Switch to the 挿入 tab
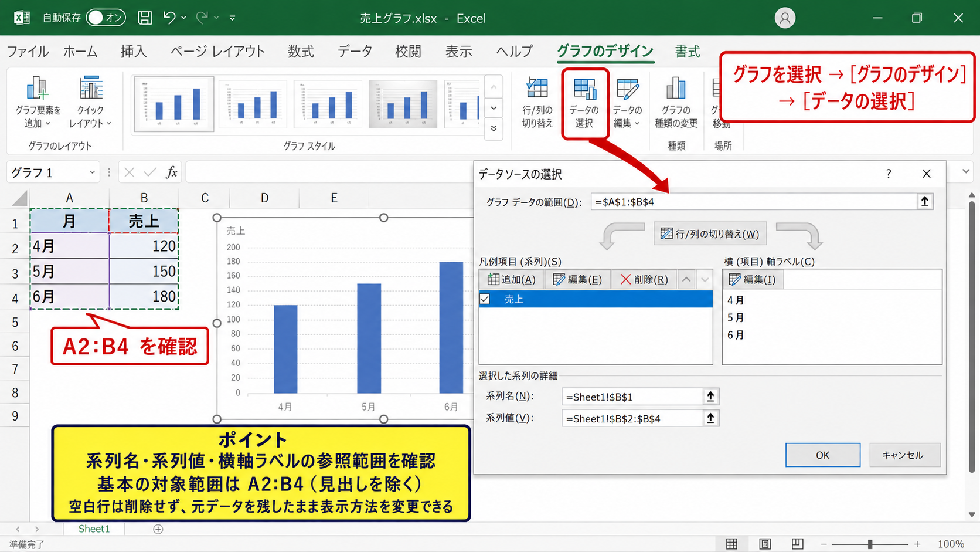The width and height of the screenshot is (980, 552). [x=134, y=52]
